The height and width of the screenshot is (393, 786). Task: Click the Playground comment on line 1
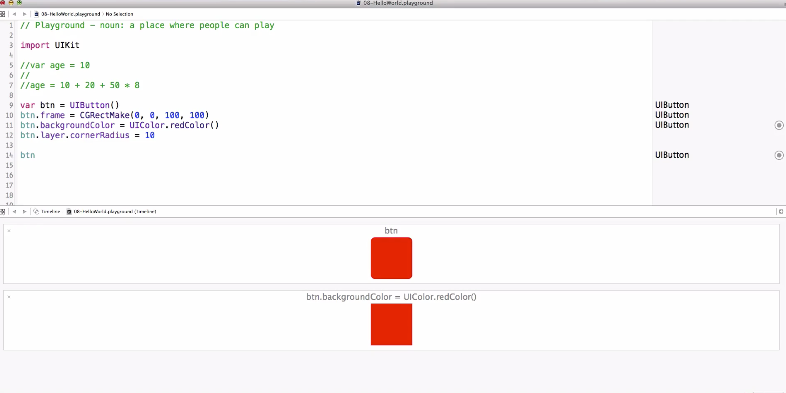coord(147,25)
